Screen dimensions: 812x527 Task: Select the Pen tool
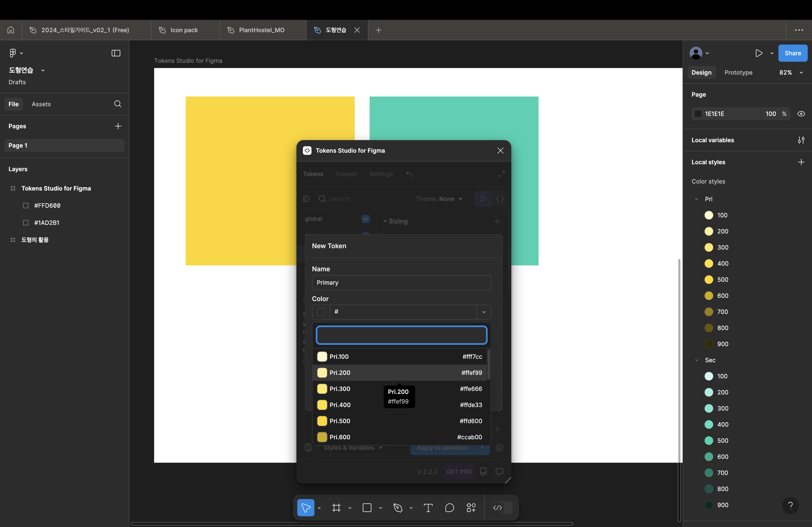(x=398, y=508)
